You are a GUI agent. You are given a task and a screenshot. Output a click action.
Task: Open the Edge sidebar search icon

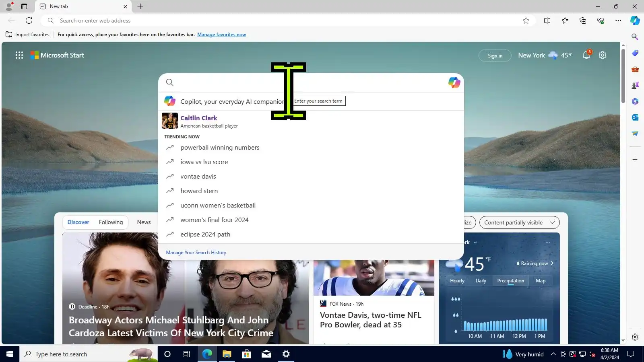pyautogui.click(x=635, y=37)
